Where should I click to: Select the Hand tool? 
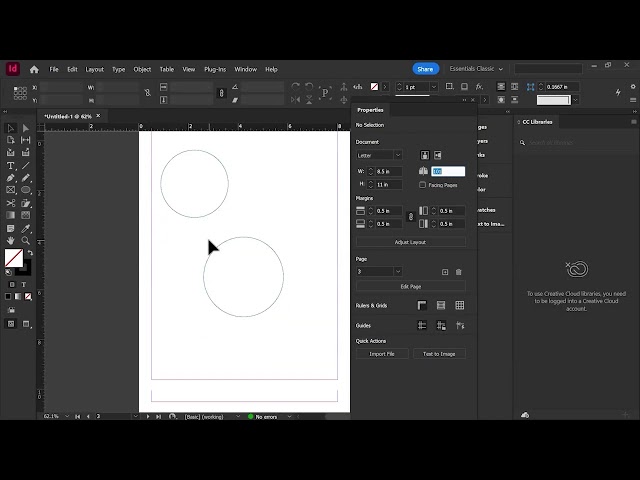click(x=11, y=240)
